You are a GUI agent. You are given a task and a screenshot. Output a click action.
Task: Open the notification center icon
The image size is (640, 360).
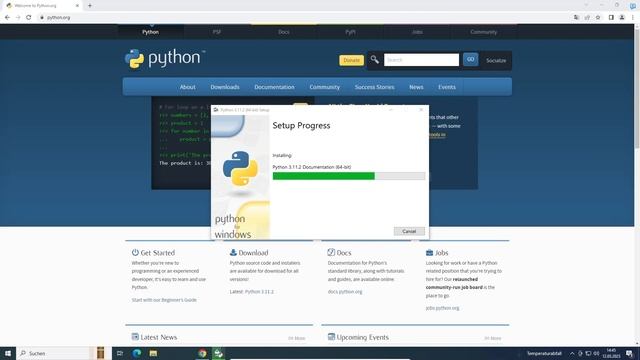[630, 353]
